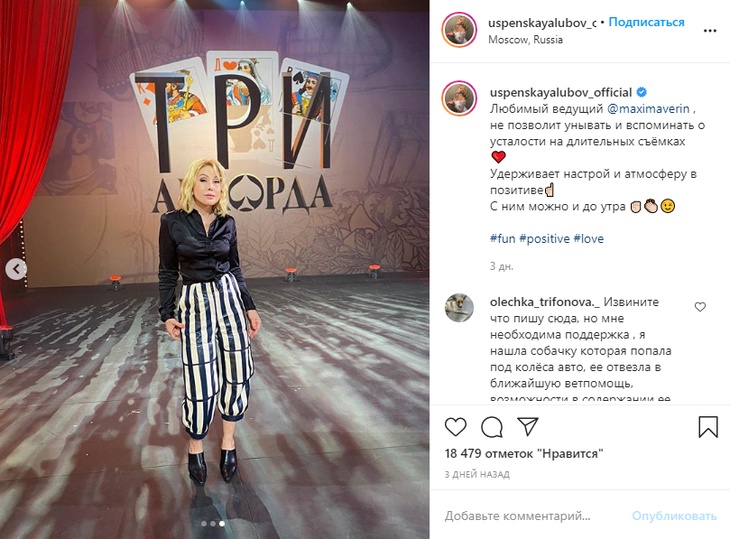View the 18 479 likes list
The height and width of the screenshot is (539, 730).
pos(524,453)
